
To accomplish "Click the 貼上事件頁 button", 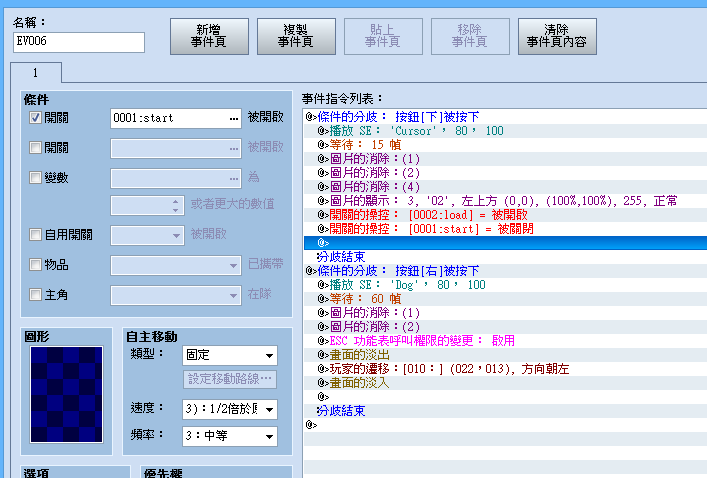I will (383, 37).
